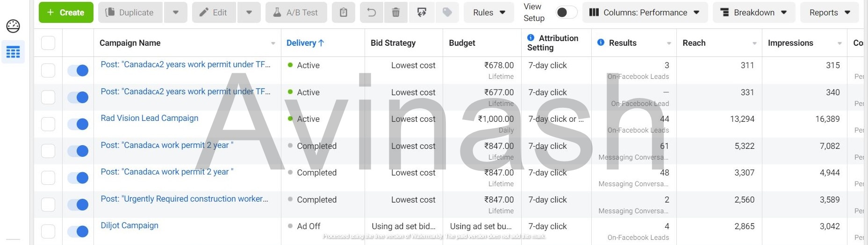Click the green Create button

pyautogui.click(x=66, y=13)
